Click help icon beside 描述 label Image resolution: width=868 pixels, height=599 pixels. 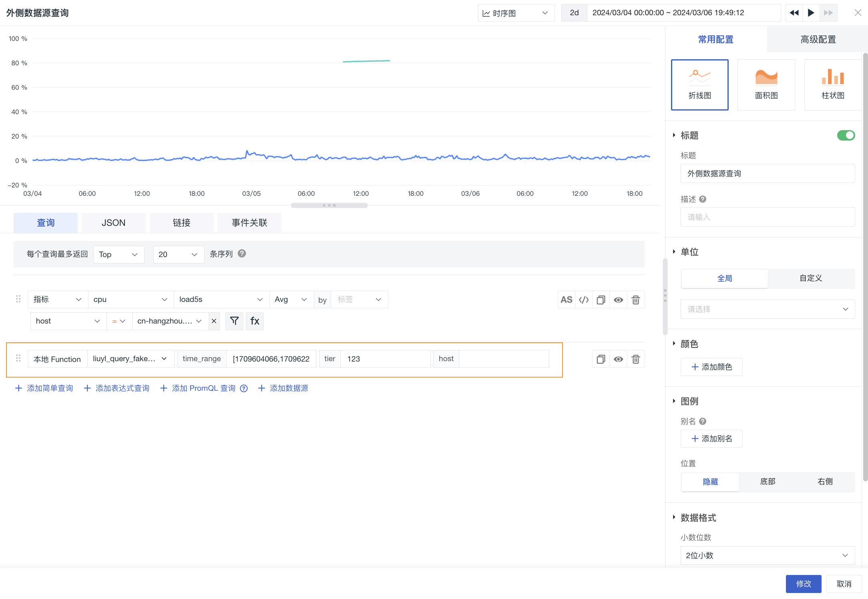point(703,199)
